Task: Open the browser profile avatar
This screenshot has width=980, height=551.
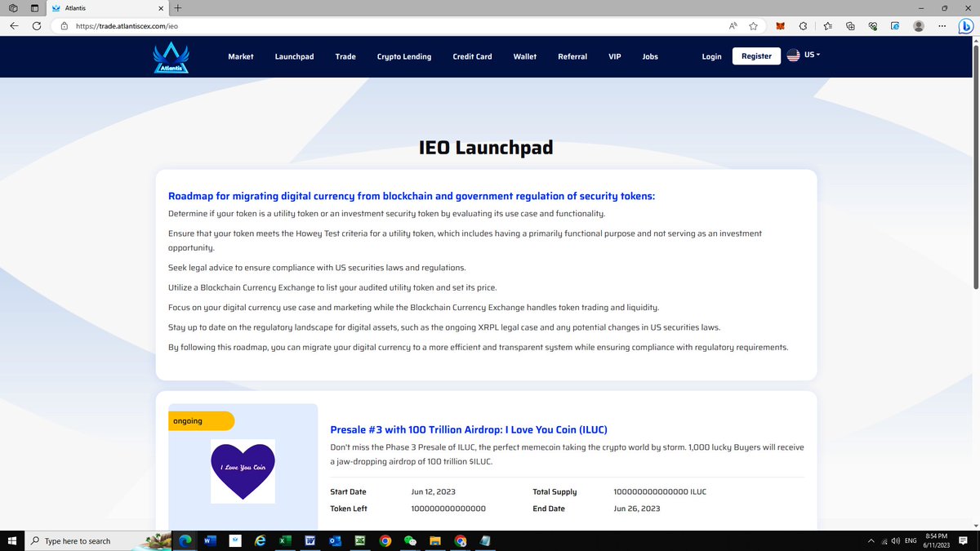Action: pyautogui.click(x=919, y=26)
